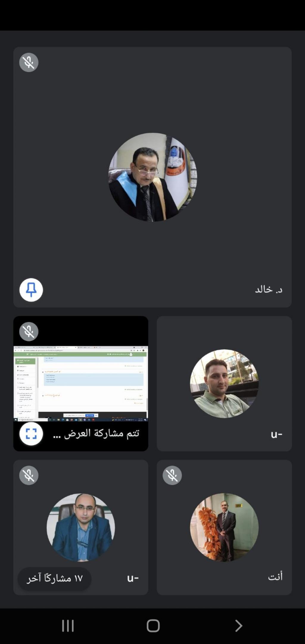This screenshot has height=644, width=305.
Task: Tap your own avatar in the أنت tile
Action: coord(224,527)
